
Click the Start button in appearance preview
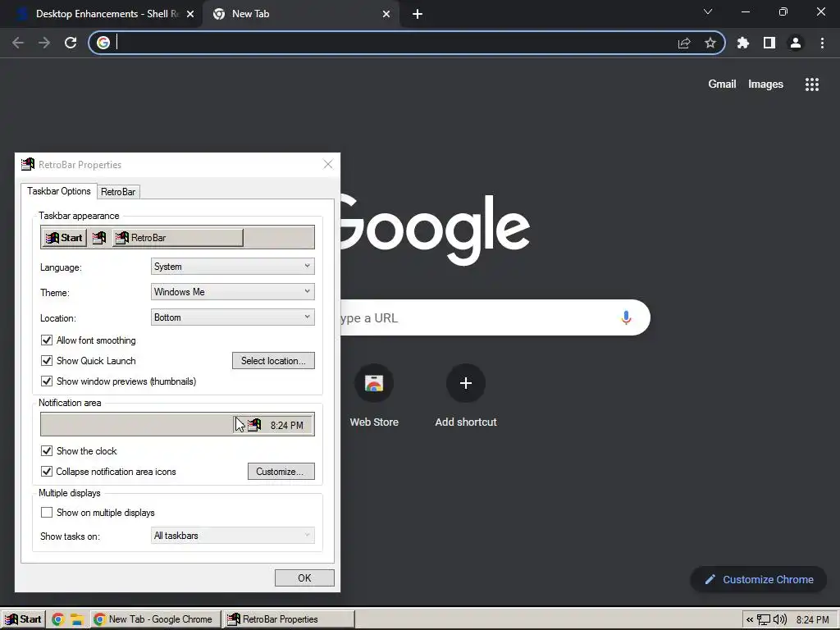64,238
